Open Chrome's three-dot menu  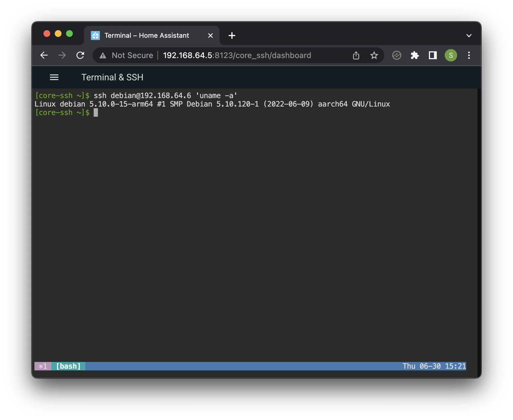469,55
